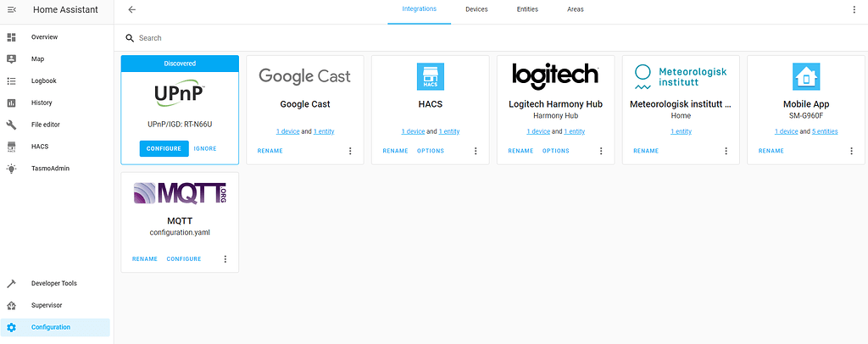The width and height of the screenshot is (868, 344).
Task: Rename the MQTT integration
Action: point(145,258)
